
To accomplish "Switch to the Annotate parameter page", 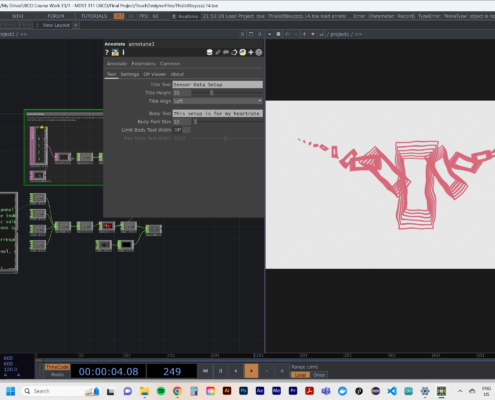I will [117, 64].
